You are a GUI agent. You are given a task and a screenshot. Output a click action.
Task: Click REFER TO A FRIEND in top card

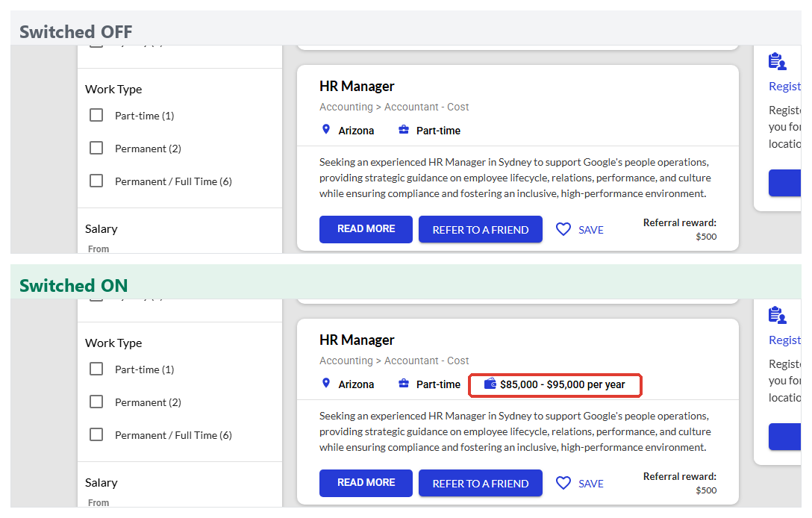[x=480, y=229]
